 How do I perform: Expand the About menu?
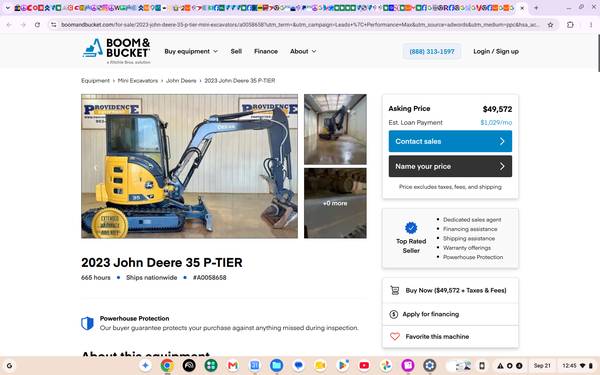coord(303,51)
